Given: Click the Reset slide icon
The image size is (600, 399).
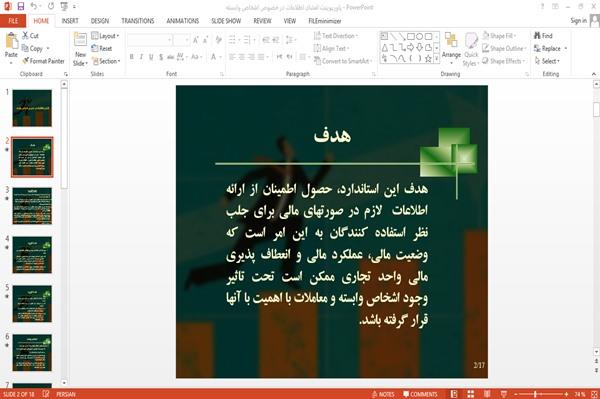Looking at the screenshot, I should [x=95, y=48].
